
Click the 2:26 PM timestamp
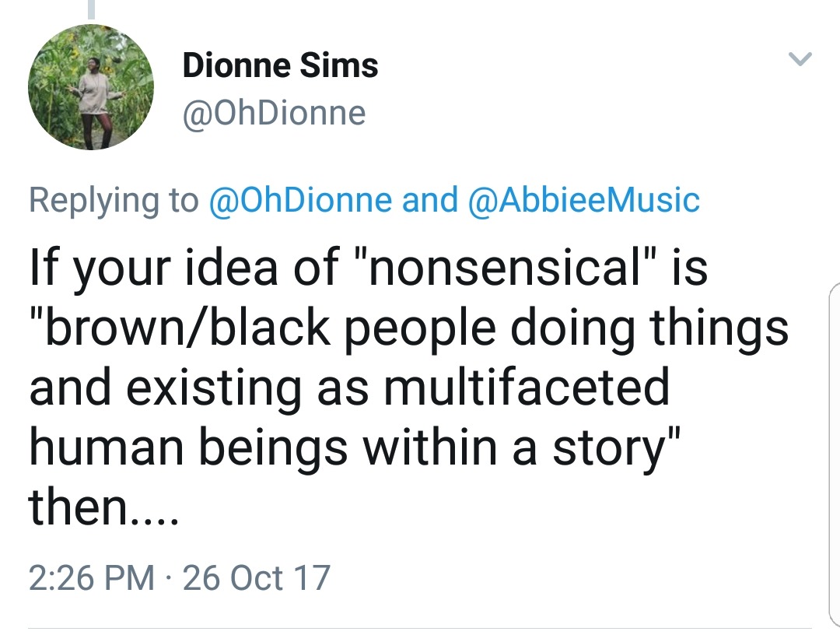pyautogui.click(x=91, y=577)
